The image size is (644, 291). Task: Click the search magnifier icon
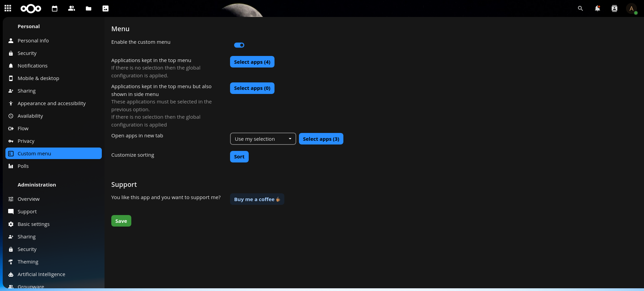point(581,8)
